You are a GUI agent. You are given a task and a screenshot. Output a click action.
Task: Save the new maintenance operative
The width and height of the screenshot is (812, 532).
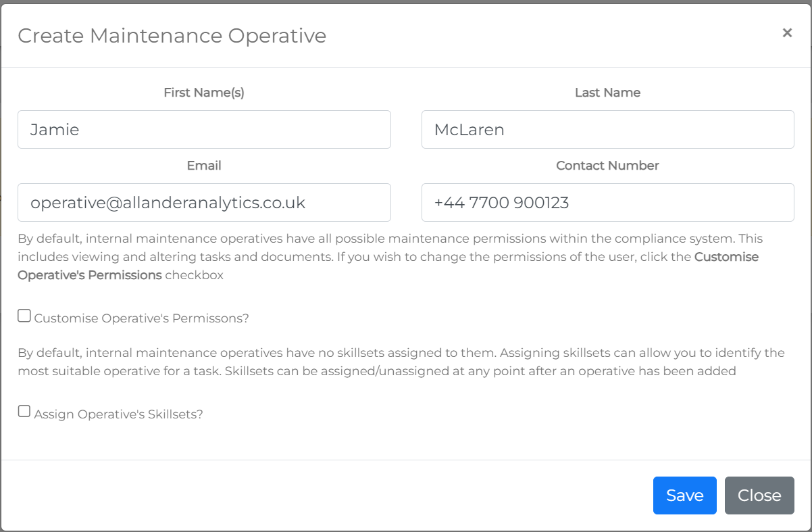pyautogui.click(x=684, y=495)
